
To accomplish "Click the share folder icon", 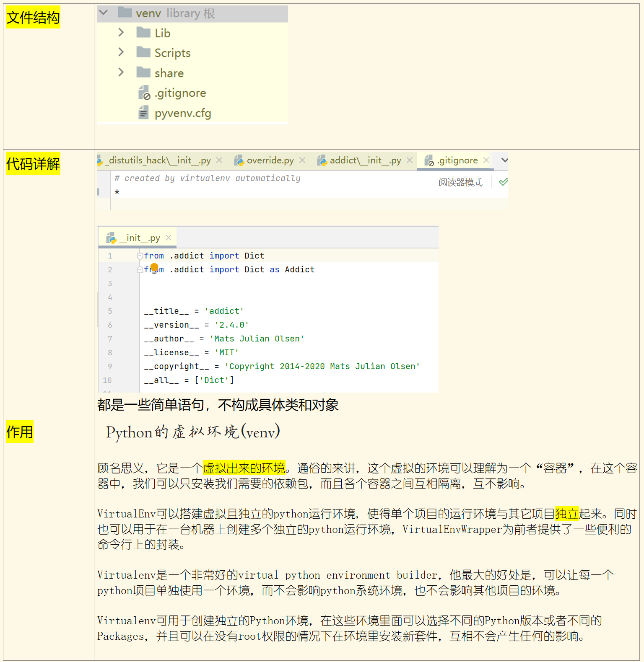I will (x=143, y=72).
